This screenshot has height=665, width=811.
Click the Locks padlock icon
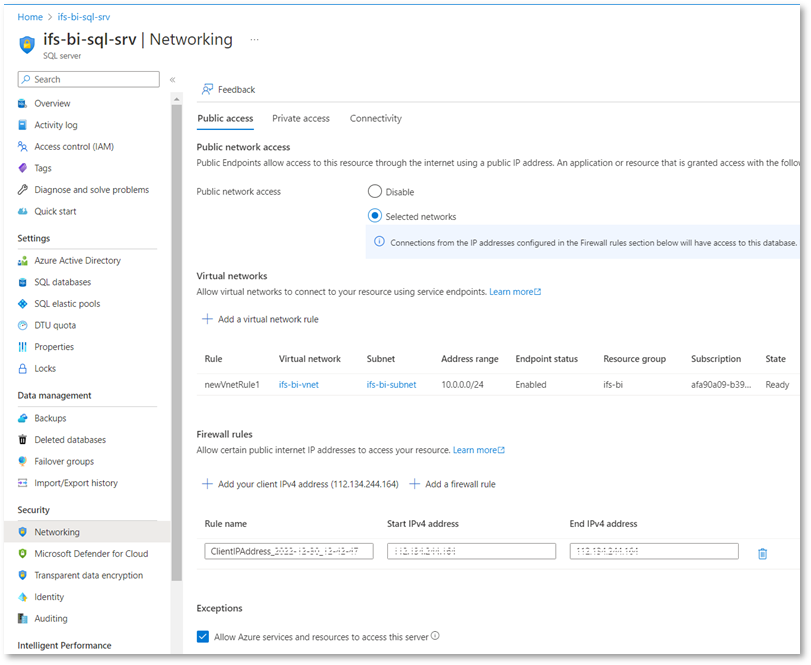pos(22,369)
